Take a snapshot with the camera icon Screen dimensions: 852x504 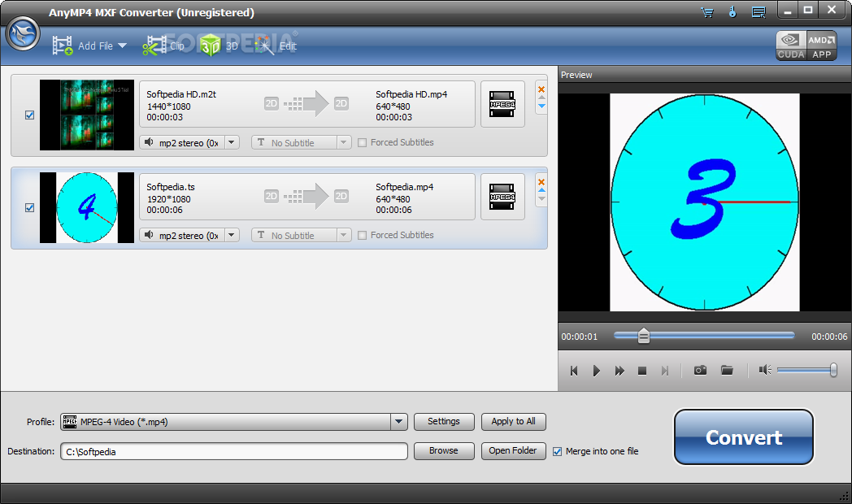point(701,370)
